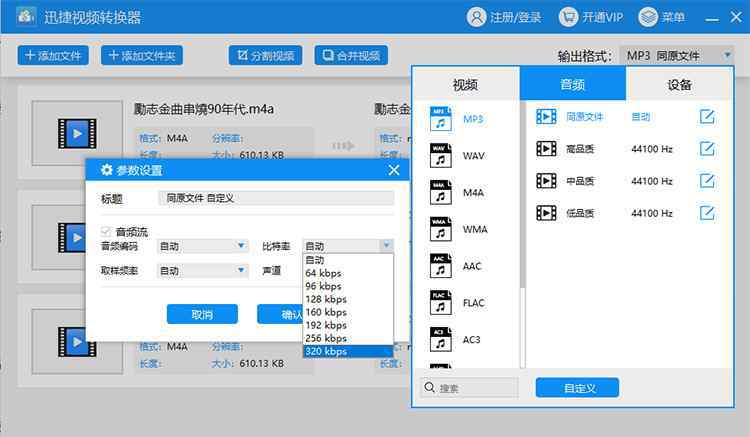Click the search magnifier icon

coord(430,387)
